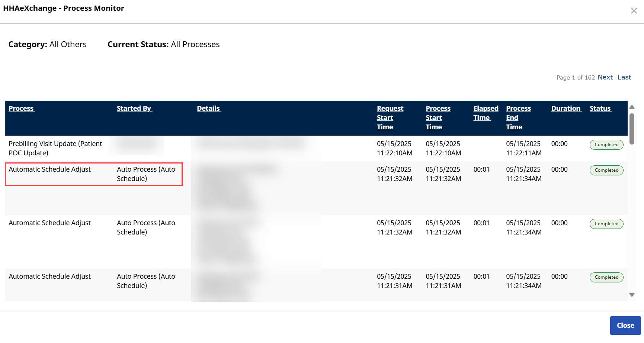644x343 pixels.
Task: Jump to the Last page link
Action: (624, 77)
